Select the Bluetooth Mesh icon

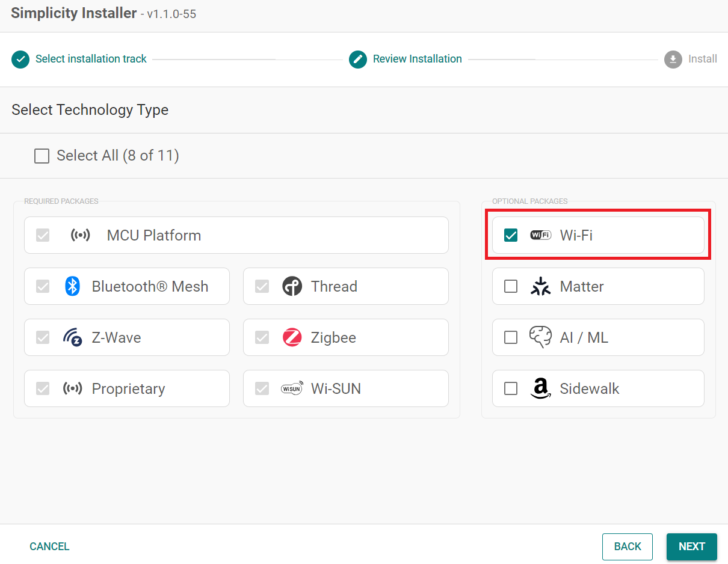(72, 286)
